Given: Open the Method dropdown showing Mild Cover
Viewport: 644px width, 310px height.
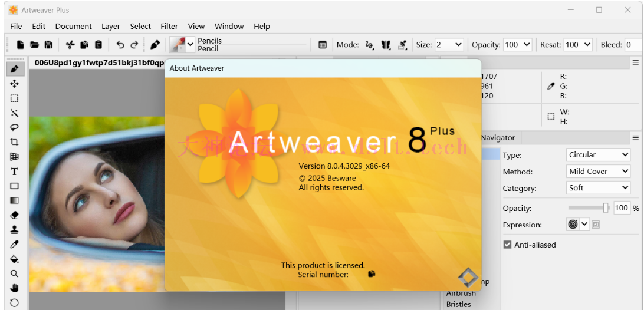Looking at the screenshot, I should (x=598, y=172).
